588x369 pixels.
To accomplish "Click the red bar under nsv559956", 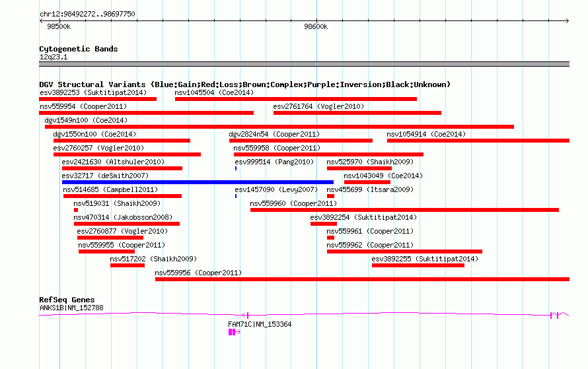I will (362, 279).
